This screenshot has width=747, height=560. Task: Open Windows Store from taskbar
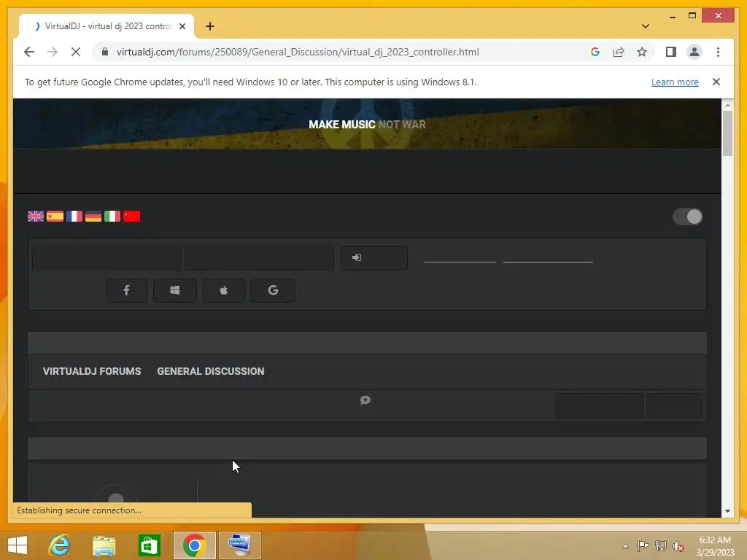point(149,545)
